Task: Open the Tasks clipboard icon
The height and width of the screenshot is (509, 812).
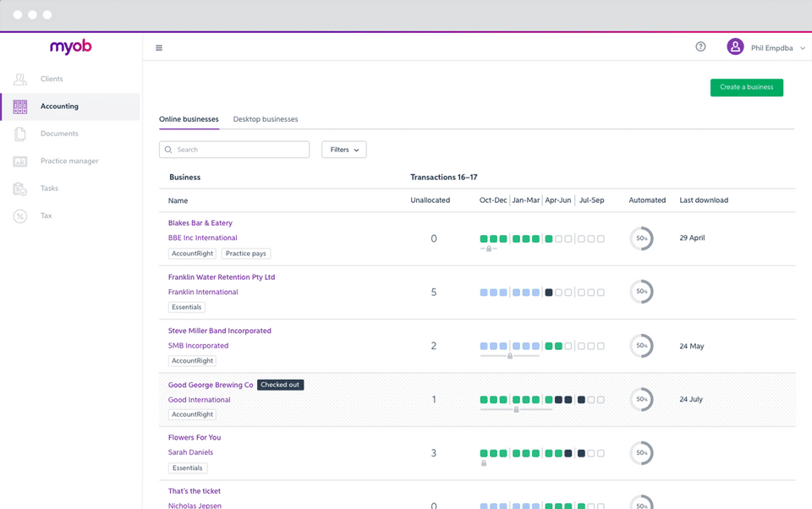Action: (x=20, y=189)
